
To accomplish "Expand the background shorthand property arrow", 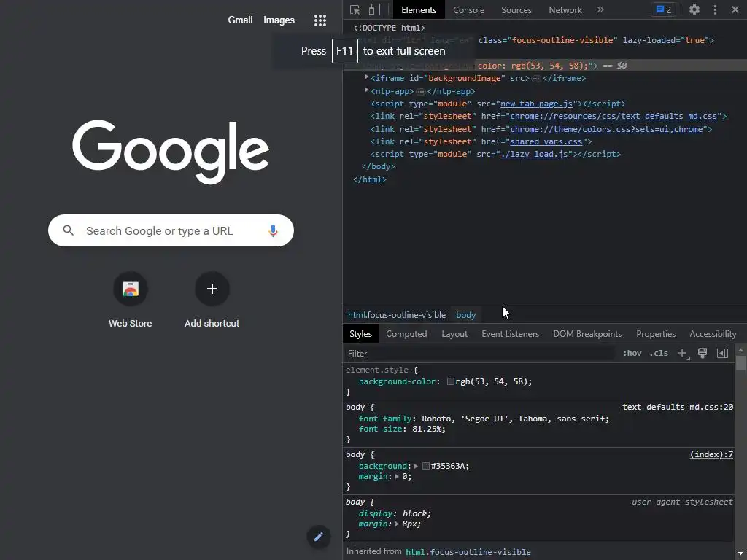I will [x=416, y=466].
